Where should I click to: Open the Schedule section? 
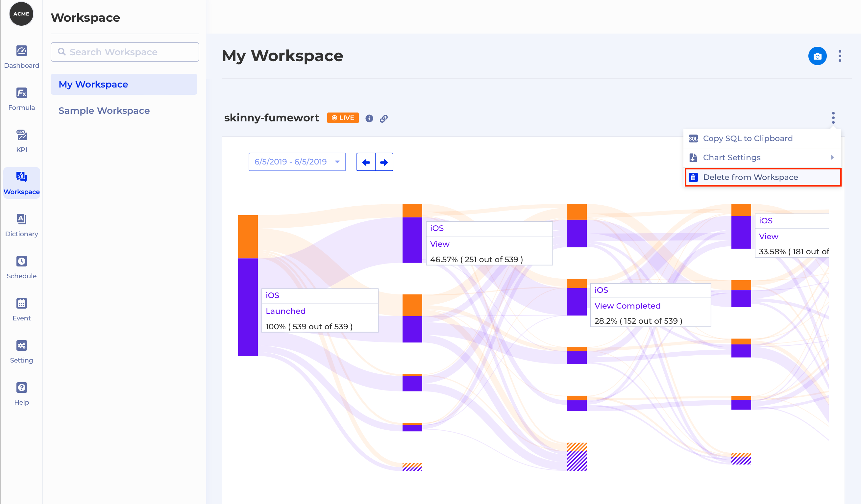point(21,262)
